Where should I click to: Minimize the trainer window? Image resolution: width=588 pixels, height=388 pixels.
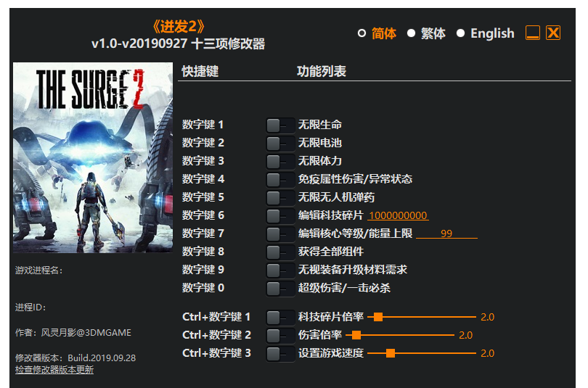coord(533,33)
